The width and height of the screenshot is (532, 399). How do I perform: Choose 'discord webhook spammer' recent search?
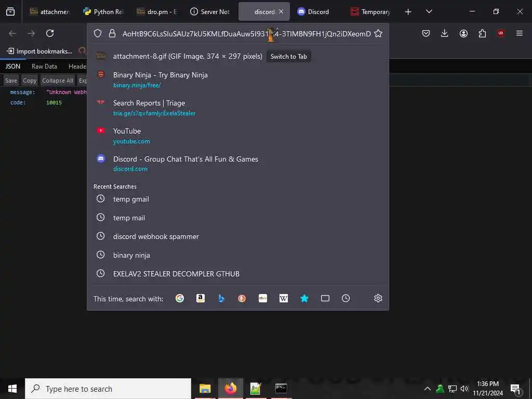(x=238, y=236)
